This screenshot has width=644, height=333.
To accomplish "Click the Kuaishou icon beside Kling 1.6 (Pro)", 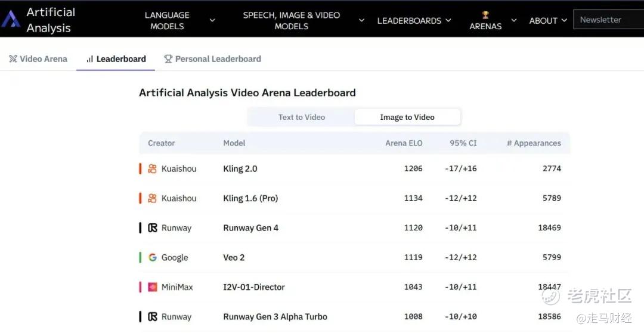I will (153, 198).
